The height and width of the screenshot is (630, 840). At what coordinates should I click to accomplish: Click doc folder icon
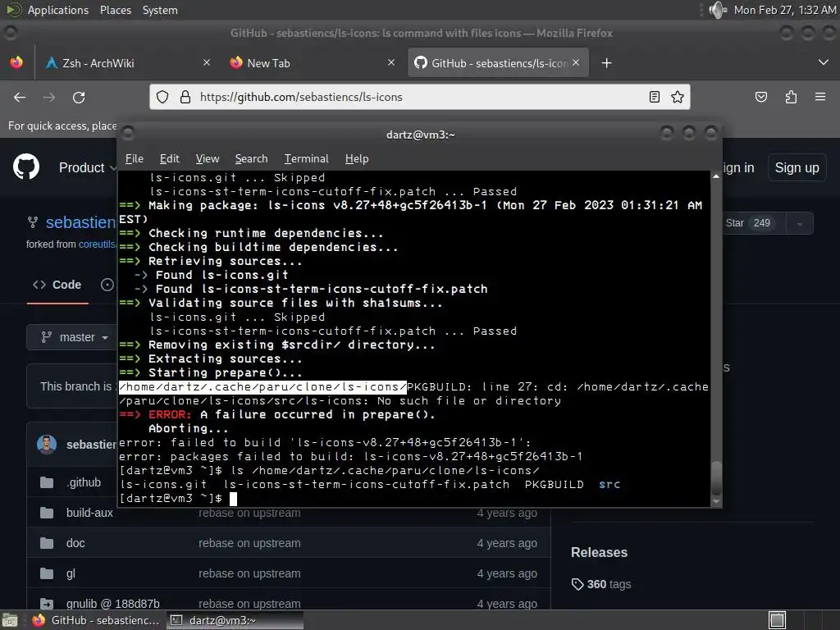coord(47,543)
